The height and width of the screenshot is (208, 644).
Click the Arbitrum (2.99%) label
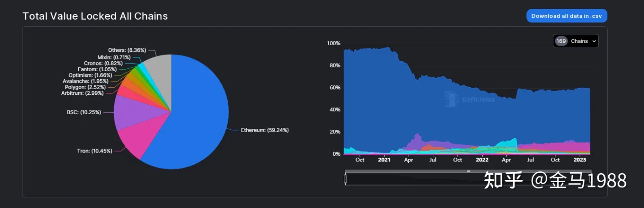(82, 93)
